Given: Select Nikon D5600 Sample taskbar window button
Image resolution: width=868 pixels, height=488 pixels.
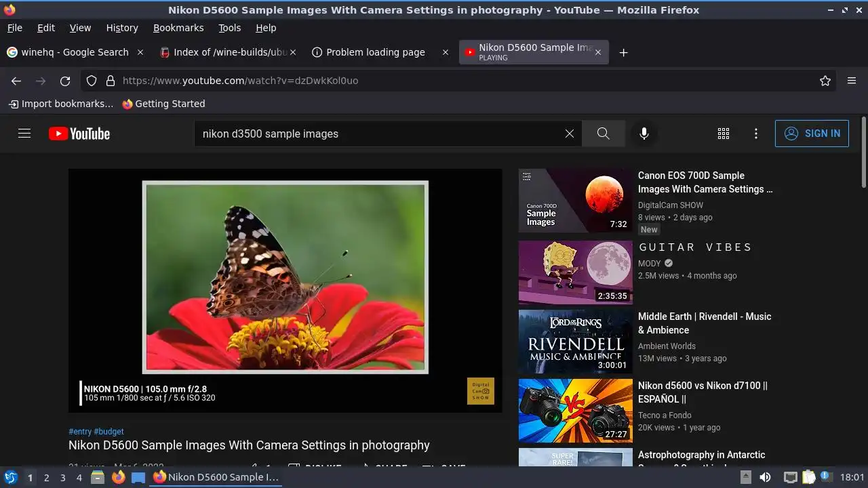Looking at the screenshot, I should point(216,477).
